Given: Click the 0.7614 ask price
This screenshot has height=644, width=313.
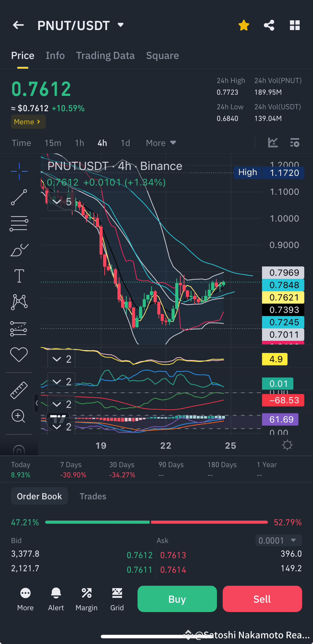Looking at the screenshot, I should coord(173,570).
